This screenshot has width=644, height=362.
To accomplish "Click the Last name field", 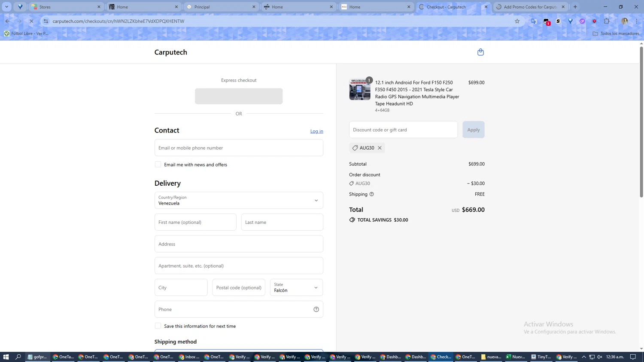I will pos(282,222).
